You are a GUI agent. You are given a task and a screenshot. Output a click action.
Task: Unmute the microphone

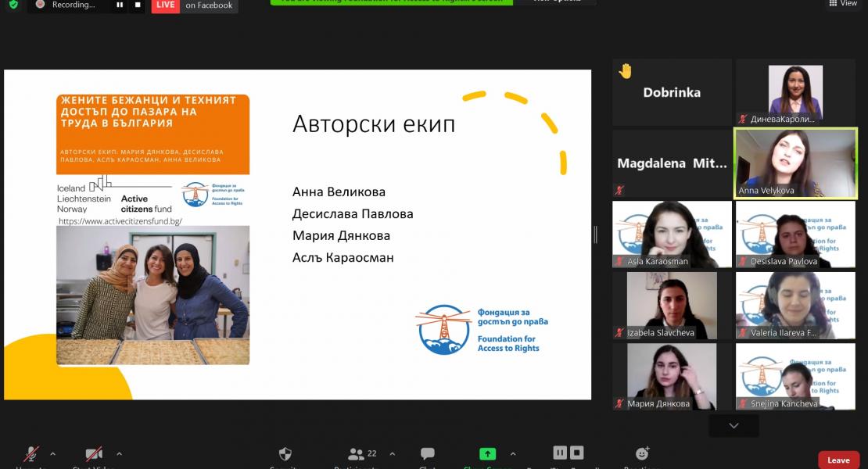pos(30,454)
